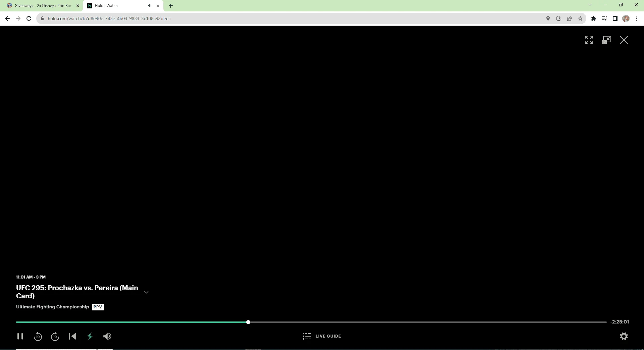Click the remaining time -2:25:01
This screenshot has height=350, width=644.
[620, 322]
